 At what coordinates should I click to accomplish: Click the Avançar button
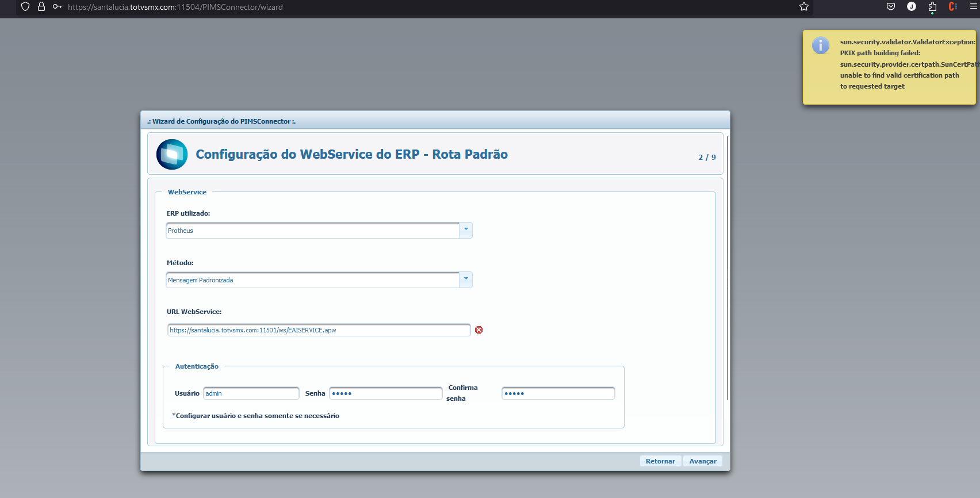click(703, 461)
